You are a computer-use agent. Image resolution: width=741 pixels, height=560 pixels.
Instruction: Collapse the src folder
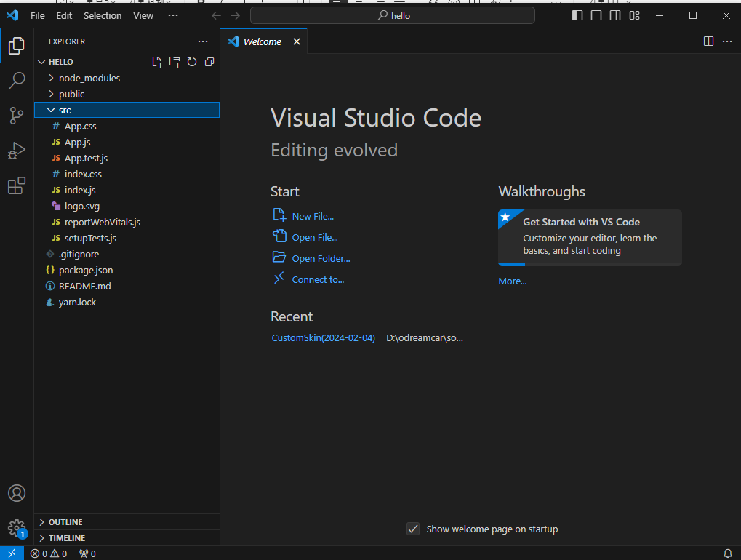tap(127, 110)
